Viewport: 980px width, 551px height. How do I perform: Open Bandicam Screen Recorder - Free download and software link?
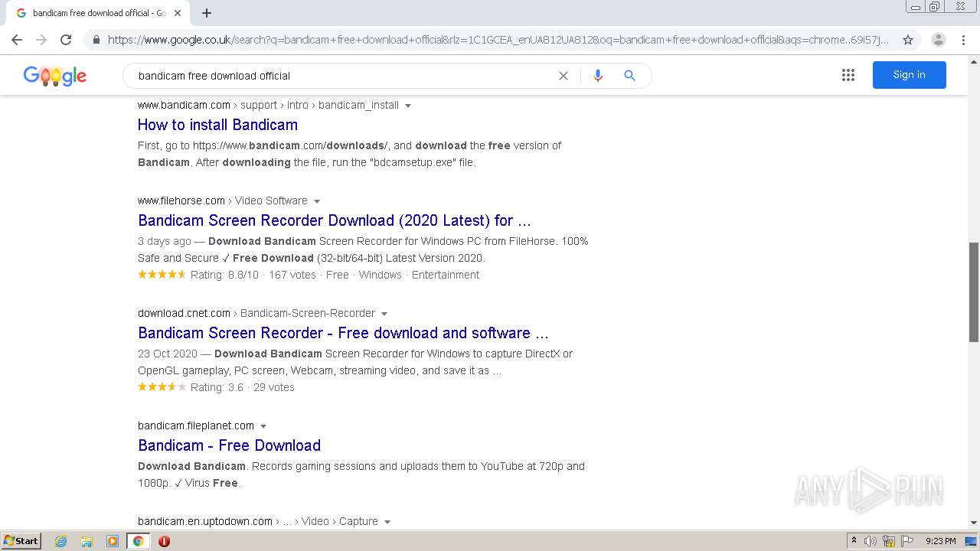(x=343, y=333)
